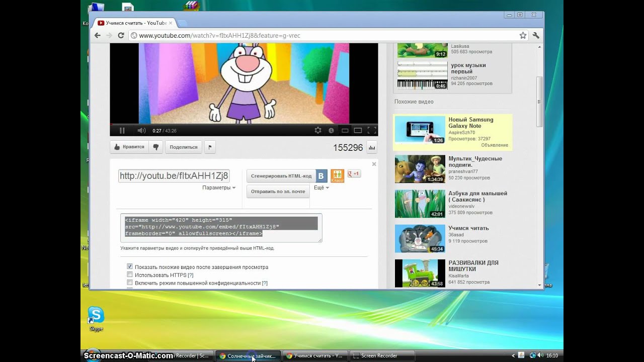Close the share panel with the X
Viewport: 644px width, 362px height.
pos(374,164)
